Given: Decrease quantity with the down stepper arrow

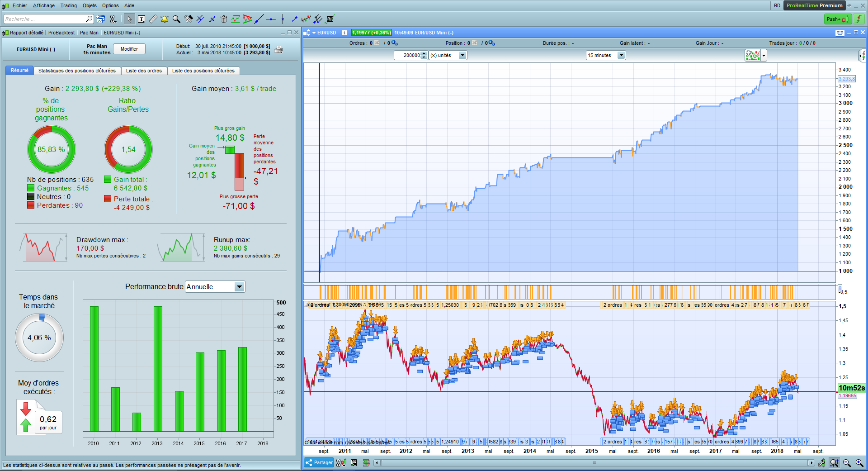Looking at the screenshot, I should tap(424, 57).
